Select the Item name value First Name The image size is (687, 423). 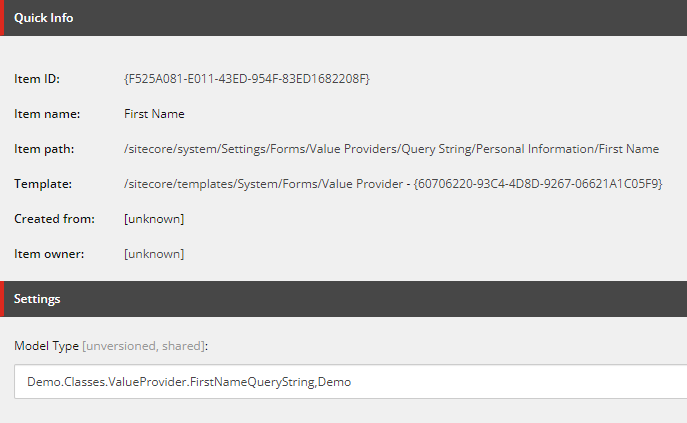[x=154, y=114]
